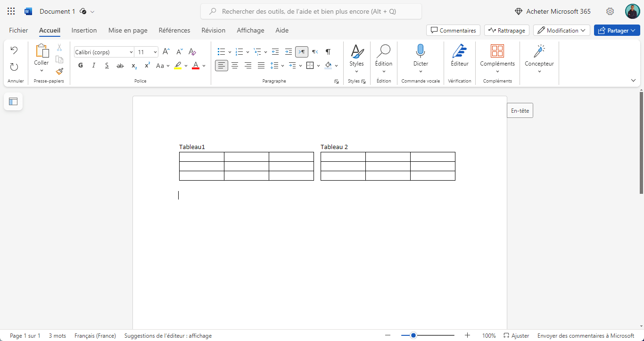This screenshot has height=341, width=644.
Task: Click the Commentaires button
Action: coord(453,30)
